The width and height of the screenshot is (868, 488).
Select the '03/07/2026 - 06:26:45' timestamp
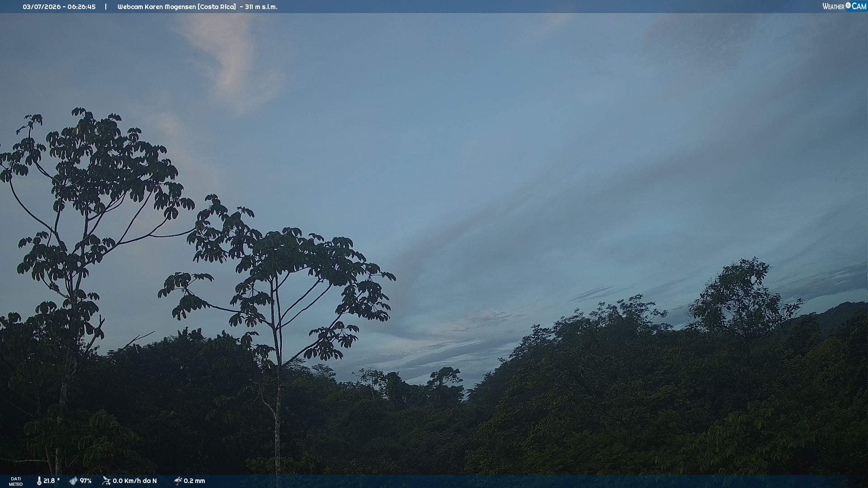[x=59, y=7]
